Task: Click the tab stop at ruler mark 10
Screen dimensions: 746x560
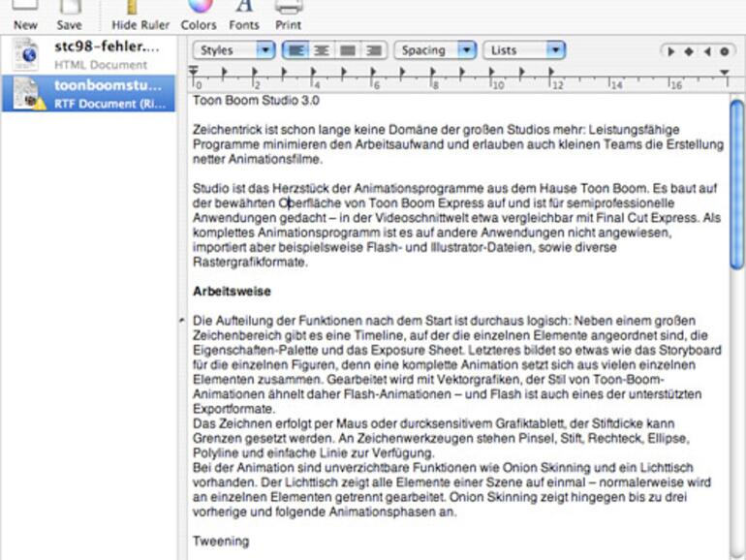Action: click(x=491, y=73)
